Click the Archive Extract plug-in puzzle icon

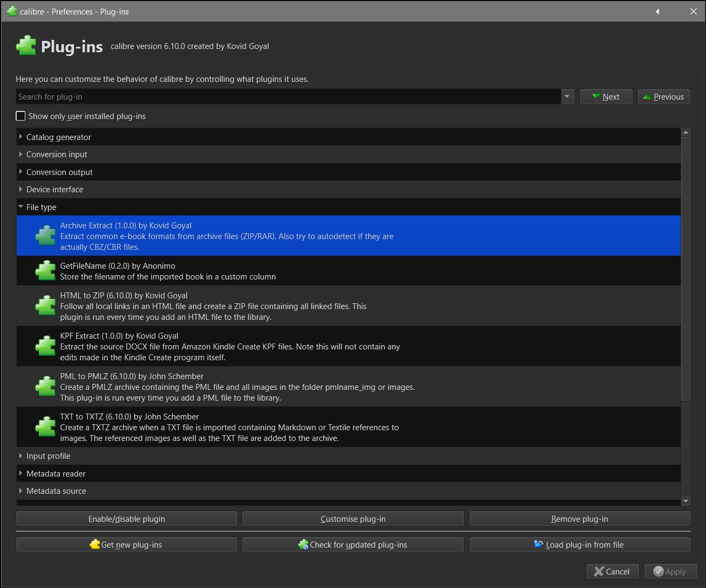pyautogui.click(x=45, y=236)
